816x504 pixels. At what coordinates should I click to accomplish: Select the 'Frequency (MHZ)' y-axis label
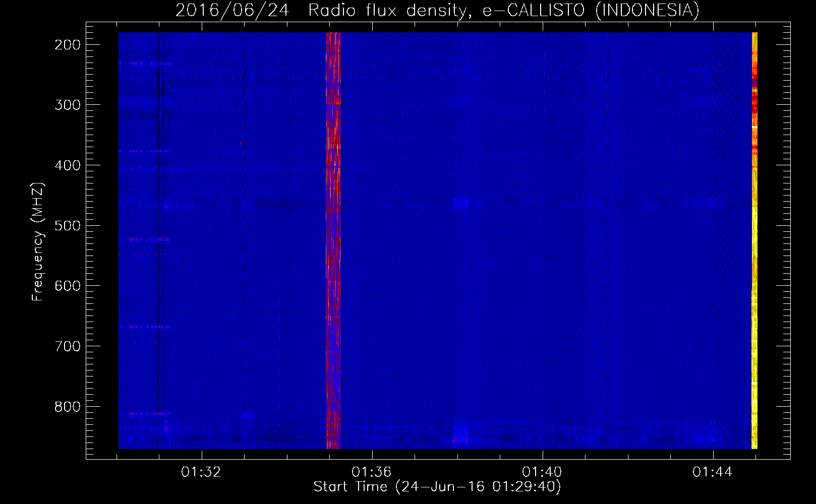coord(38,242)
